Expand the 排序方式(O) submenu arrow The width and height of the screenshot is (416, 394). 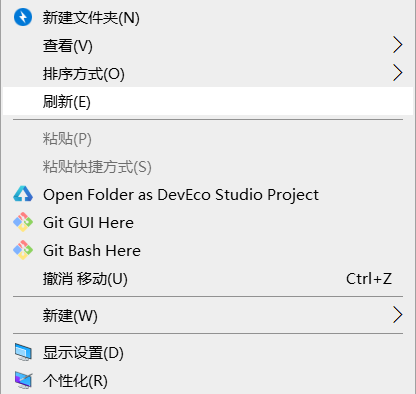click(397, 73)
